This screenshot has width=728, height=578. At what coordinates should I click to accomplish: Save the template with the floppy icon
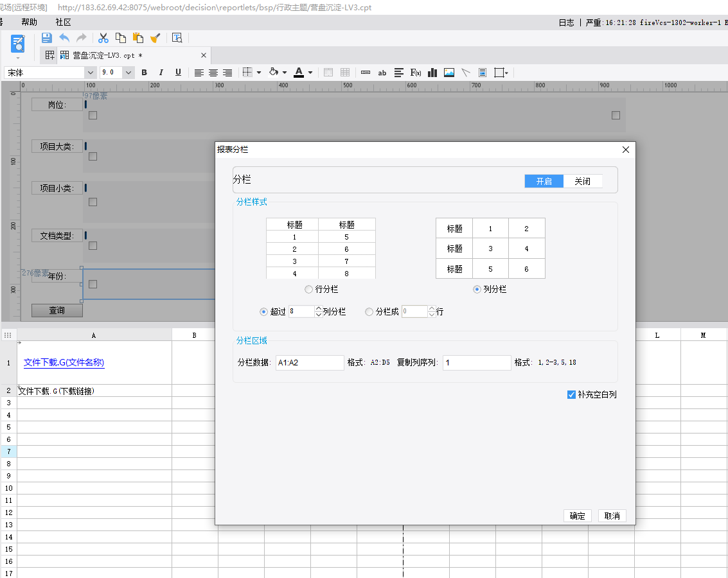pyautogui.click(x=46, y=38)
